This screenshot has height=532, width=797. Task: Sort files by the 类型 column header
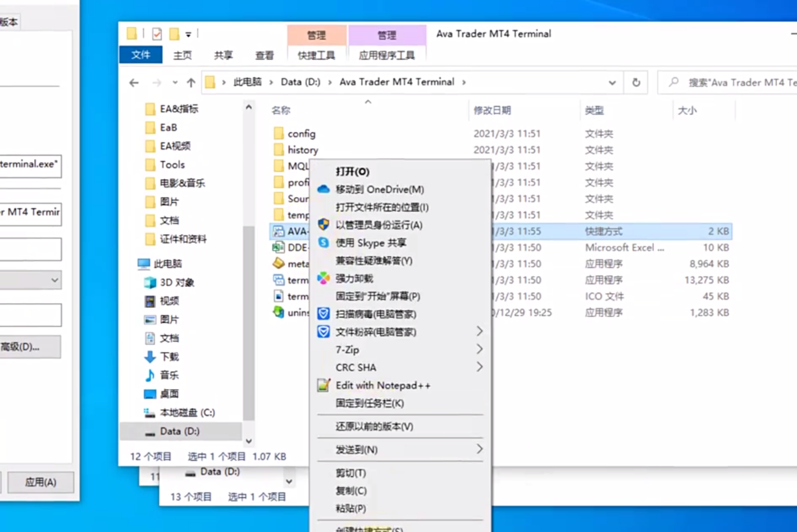coord(594,110)
